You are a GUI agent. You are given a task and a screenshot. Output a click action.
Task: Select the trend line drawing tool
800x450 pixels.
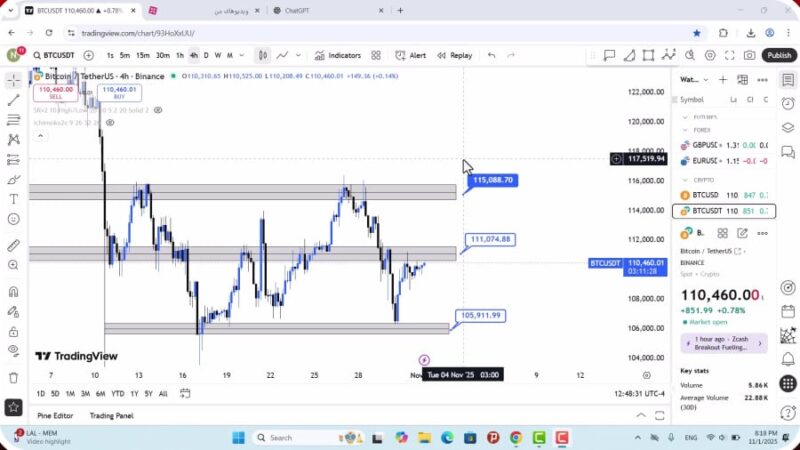point(13,100)
